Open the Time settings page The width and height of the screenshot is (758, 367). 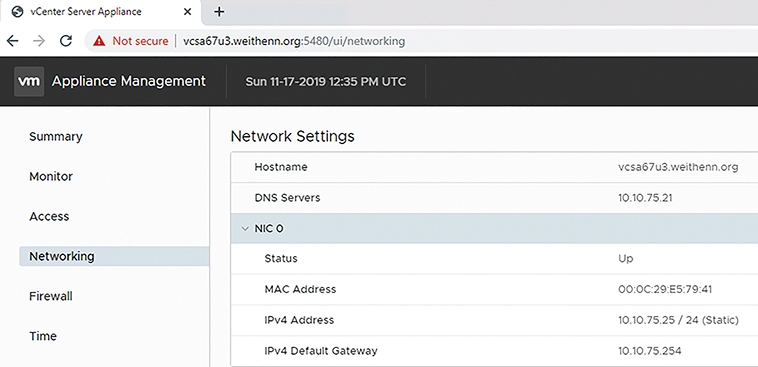[x=43, y=336]
